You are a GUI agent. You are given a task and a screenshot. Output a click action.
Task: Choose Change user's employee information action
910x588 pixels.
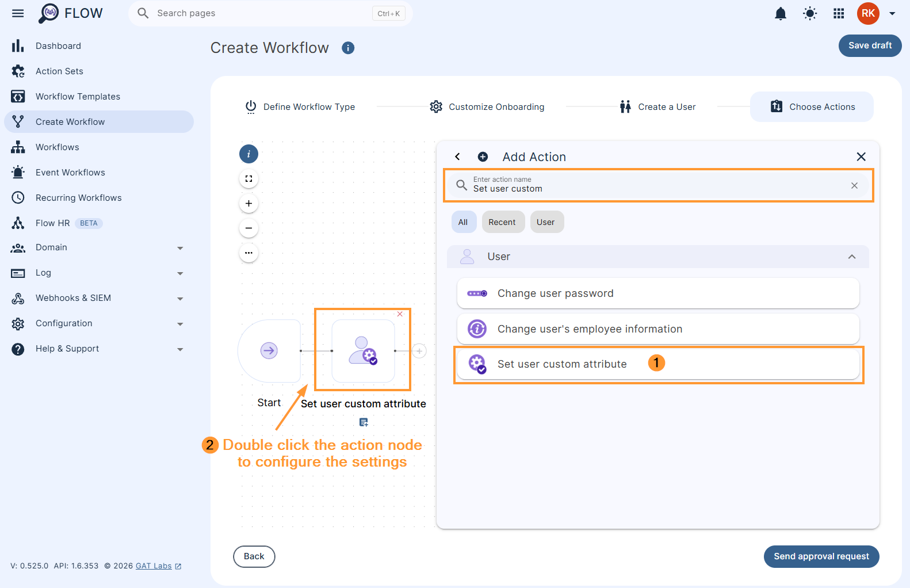click(x=658, y=329)
